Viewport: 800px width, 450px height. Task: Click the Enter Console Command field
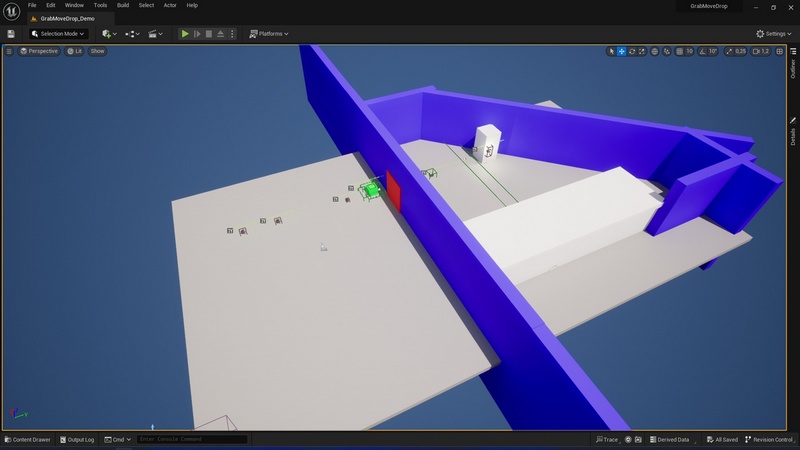coord(192,439)
